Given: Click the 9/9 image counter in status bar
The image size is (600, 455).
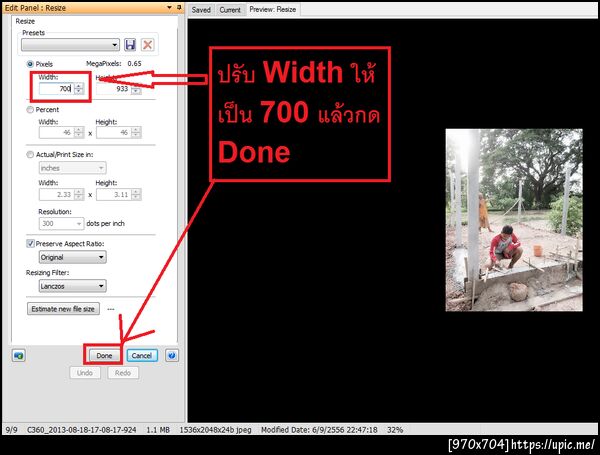Looking at the screenshot, I should click(11, 430).
